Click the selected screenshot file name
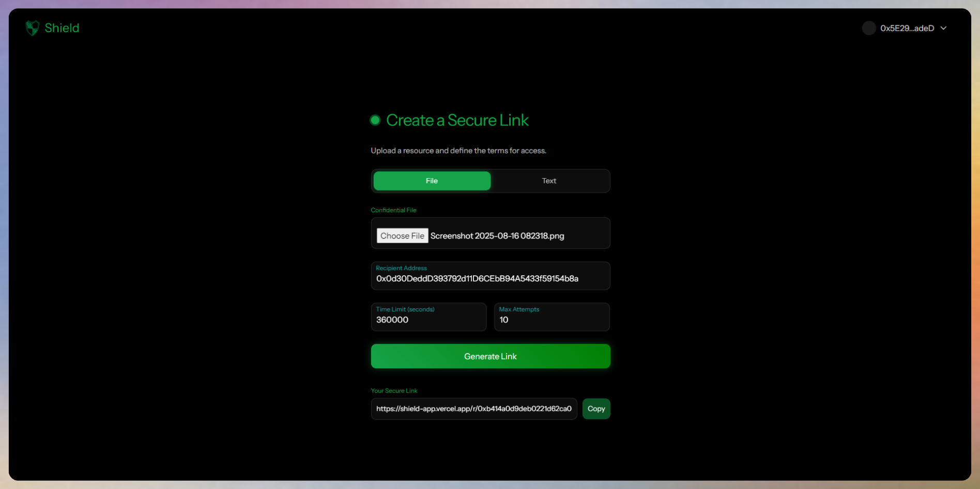This screenshot has width=980, height=489. point(497,236)
